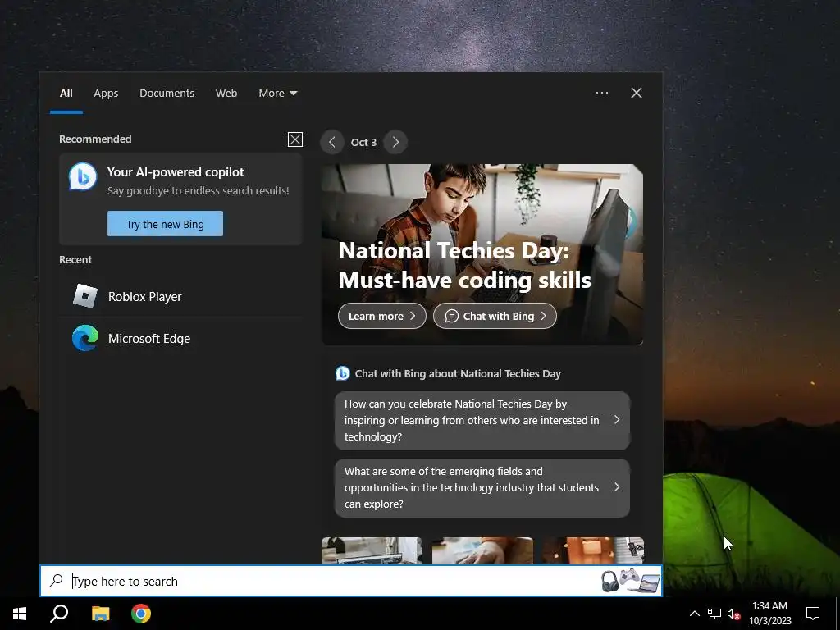Expand the More dropdown
The height and width of the screenshot is (630, 840).
pyautogui.click(x=277, y=94)
